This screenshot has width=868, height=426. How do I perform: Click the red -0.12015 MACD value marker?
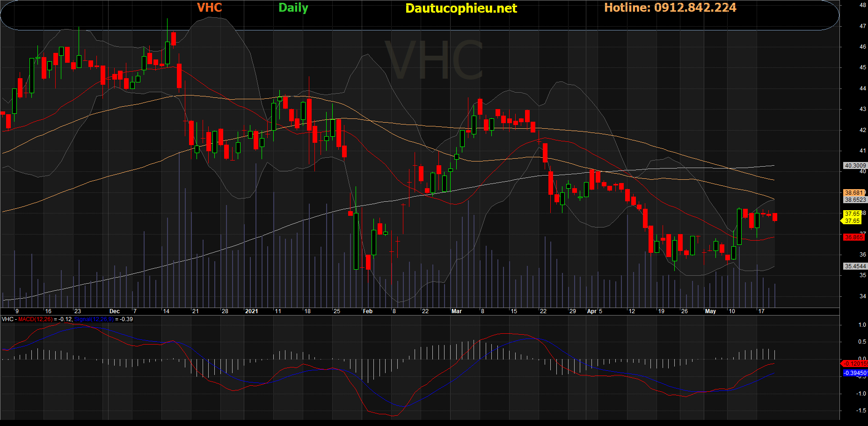[x=854, y=363]
